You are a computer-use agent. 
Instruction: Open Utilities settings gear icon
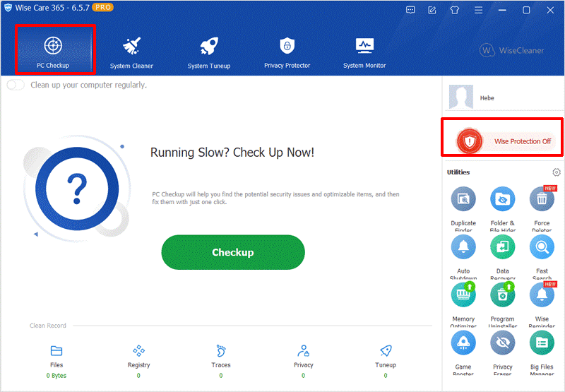[557, 172]
